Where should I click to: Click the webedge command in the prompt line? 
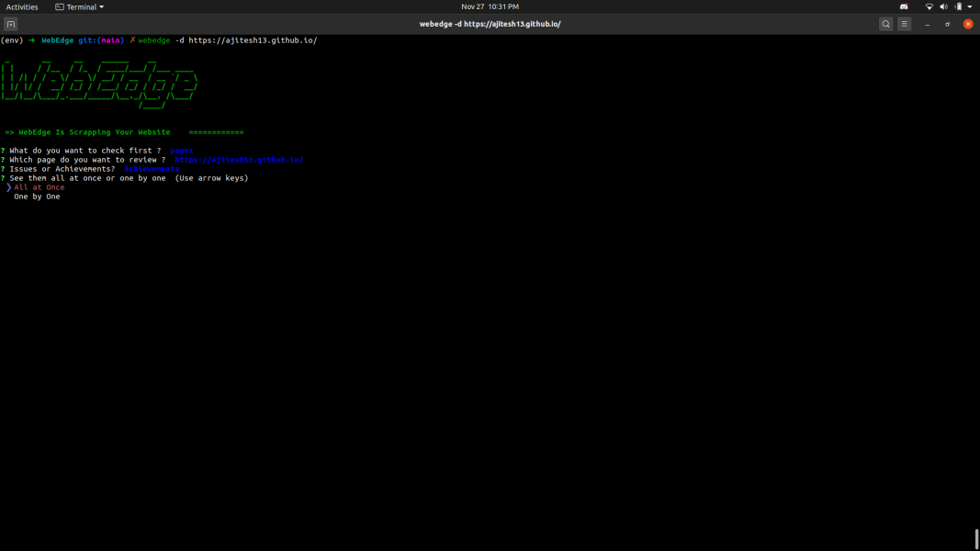153,40
